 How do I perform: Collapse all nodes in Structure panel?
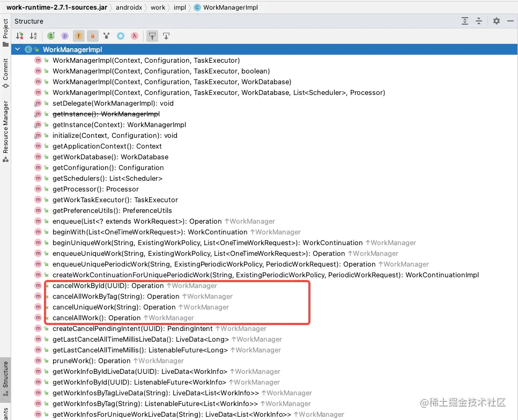pos(479,21)
